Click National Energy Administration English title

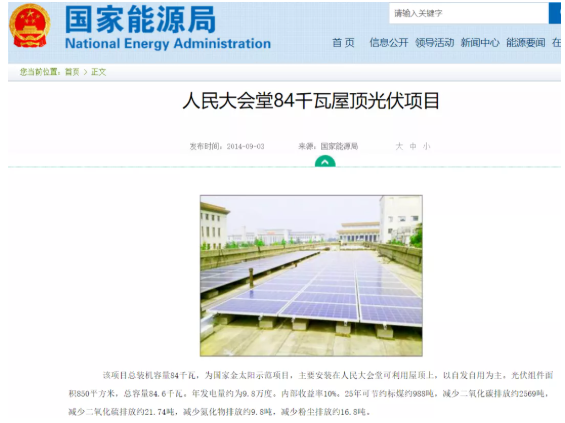pos(168,44)
